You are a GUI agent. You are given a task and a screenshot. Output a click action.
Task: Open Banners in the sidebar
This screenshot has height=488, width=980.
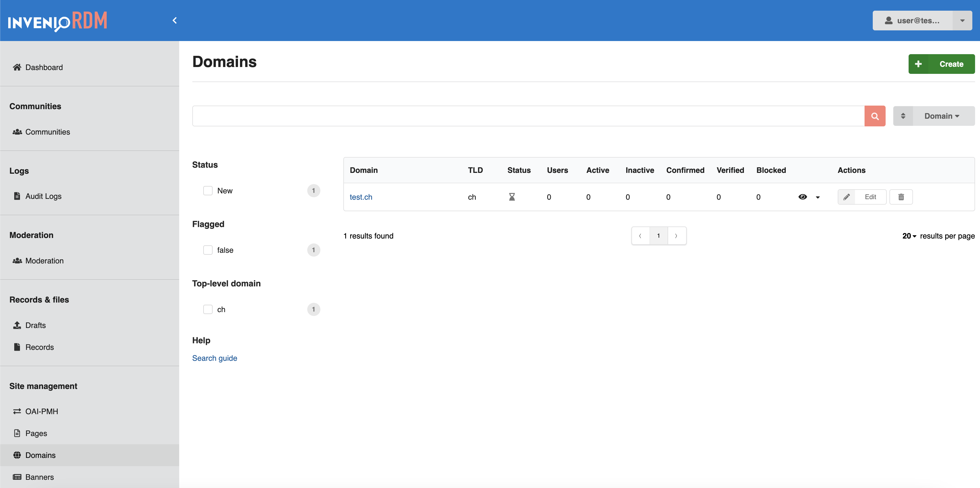(40, 477)
